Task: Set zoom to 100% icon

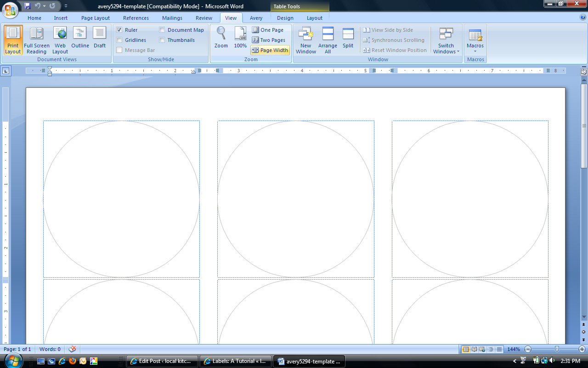Action: (240, 38)
